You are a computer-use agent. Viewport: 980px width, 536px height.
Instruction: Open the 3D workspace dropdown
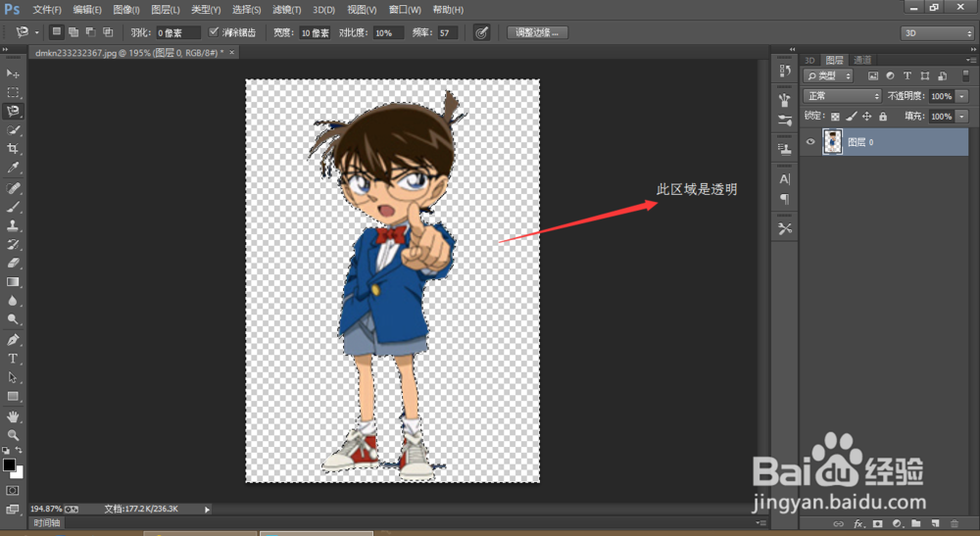(x=938, y=32)
